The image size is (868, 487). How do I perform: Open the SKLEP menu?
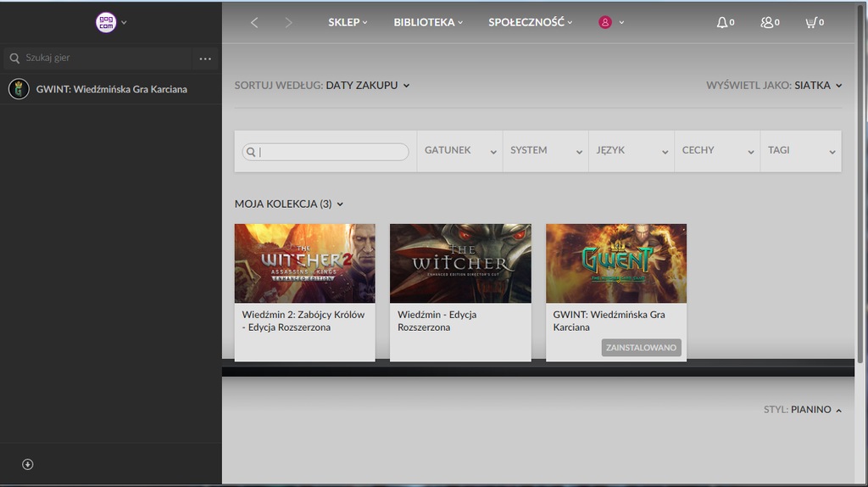click(x=348, y=22)
